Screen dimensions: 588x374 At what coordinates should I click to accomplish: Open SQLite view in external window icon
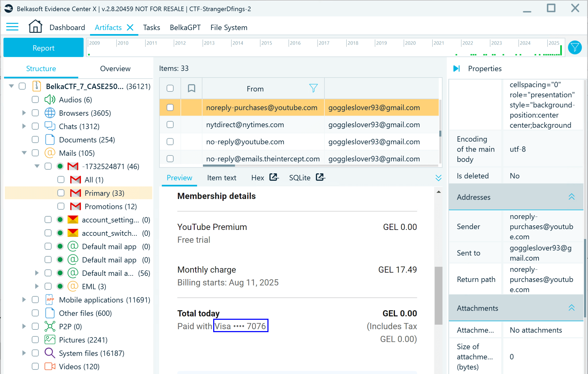(x=320, y=177)
